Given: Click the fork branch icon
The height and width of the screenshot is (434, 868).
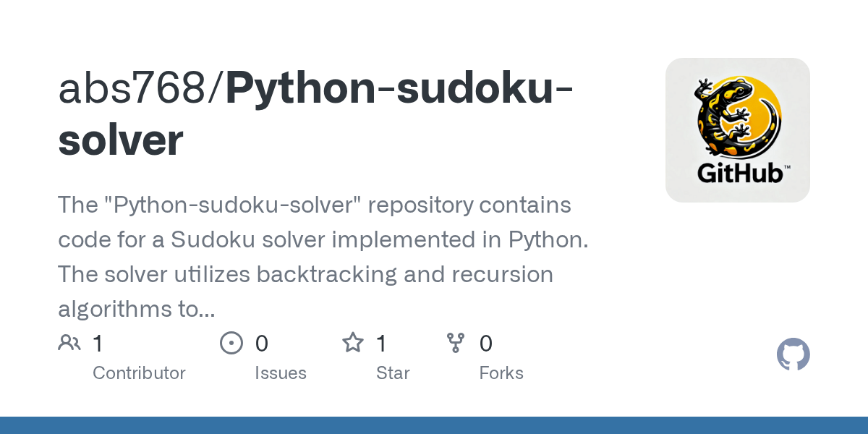Looking at the screenshot, I should tap(456, 343).
